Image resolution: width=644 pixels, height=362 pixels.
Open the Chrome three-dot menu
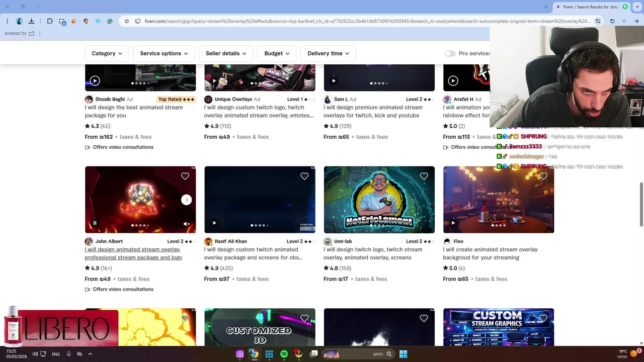coord(7,21)
